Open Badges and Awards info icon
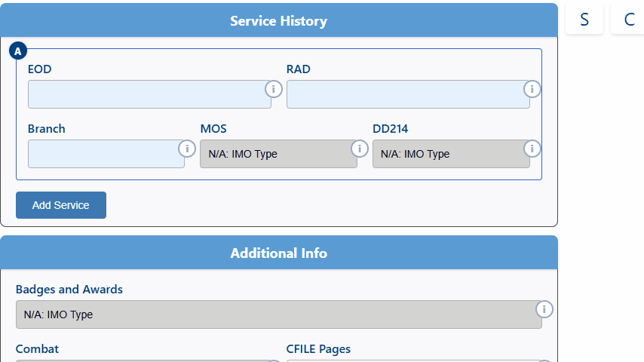 [544, 309]
